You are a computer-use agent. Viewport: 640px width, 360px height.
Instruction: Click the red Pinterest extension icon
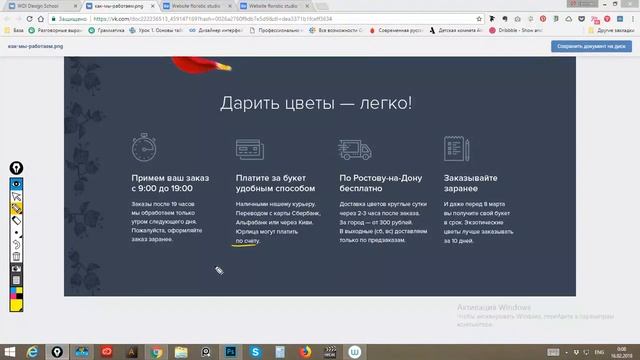coord(543,19)
